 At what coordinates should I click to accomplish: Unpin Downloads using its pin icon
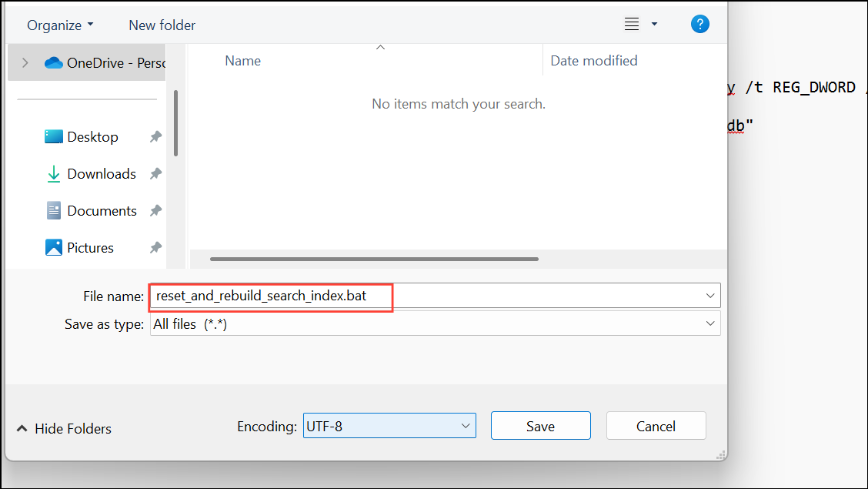[155, 173]
